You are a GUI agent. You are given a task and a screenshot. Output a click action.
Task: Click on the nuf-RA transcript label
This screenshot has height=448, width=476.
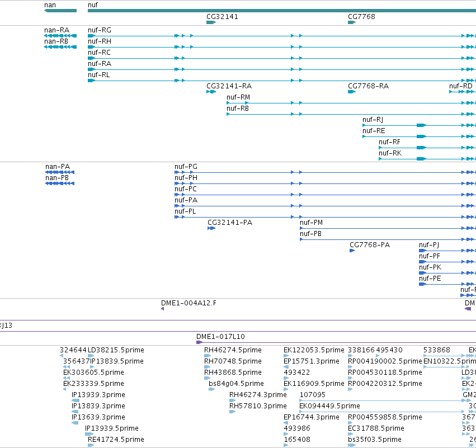pos(100,64)
